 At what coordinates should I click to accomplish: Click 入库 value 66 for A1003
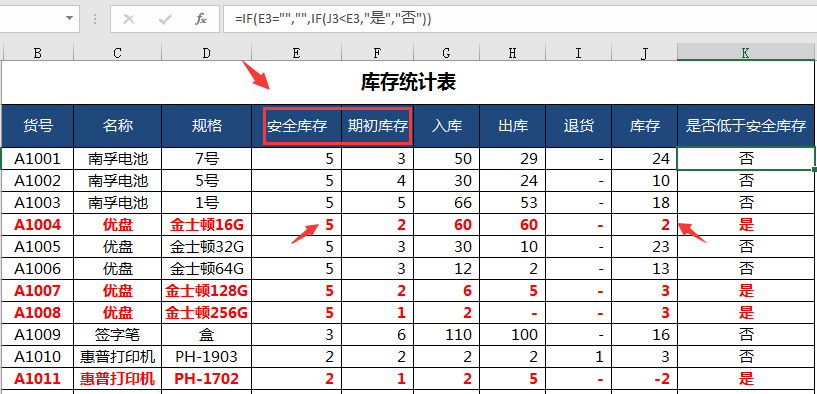[x=447, y=202]
